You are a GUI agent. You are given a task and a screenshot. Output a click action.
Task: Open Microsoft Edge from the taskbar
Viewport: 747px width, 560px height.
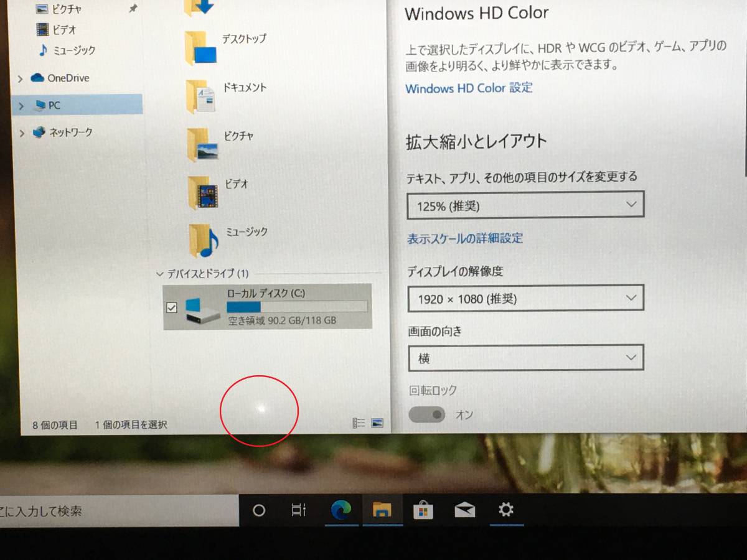342,510
